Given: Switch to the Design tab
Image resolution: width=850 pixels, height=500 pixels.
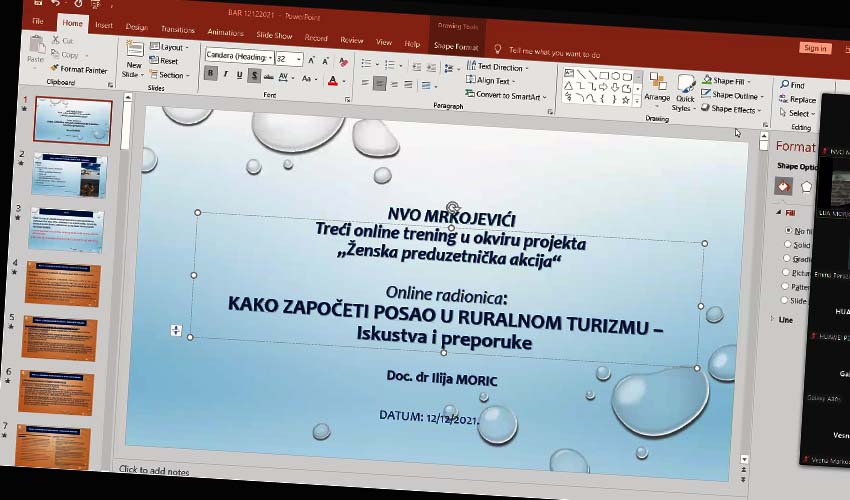Looking at the screenshot, I should (x=136, y=27).
